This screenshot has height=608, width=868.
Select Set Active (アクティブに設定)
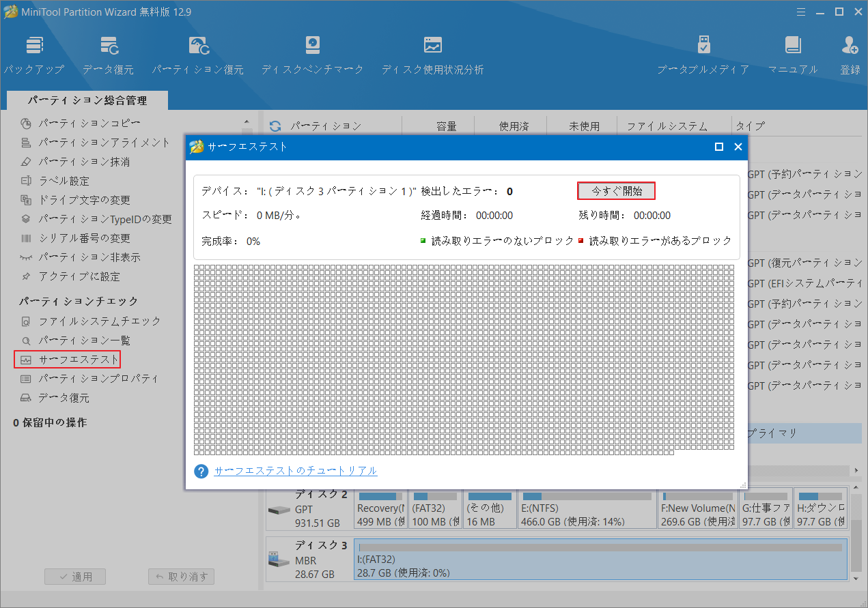pos(70,276)
